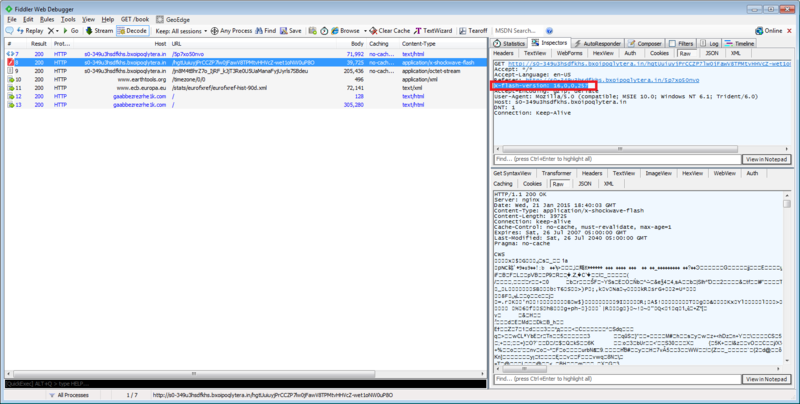Viewport: 800px width, 404px height.
Task: Click the Save toolbar button
Action: tap(291, 31)
